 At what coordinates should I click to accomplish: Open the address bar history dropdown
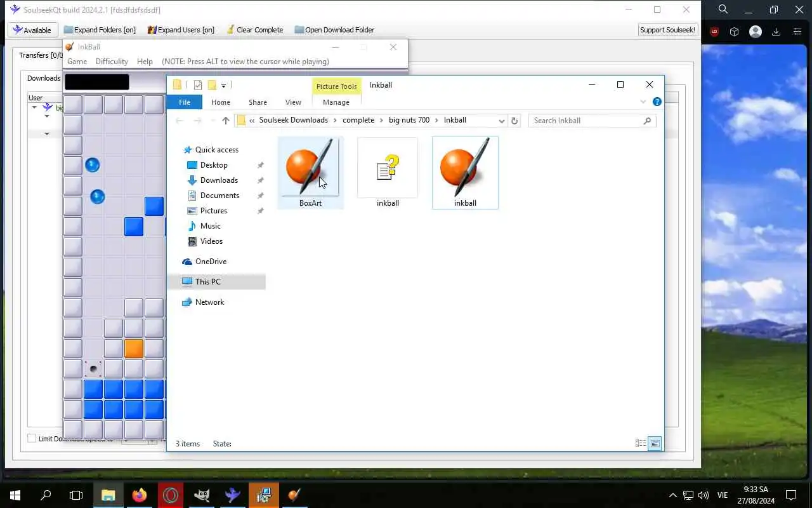(x=502, y=121)
